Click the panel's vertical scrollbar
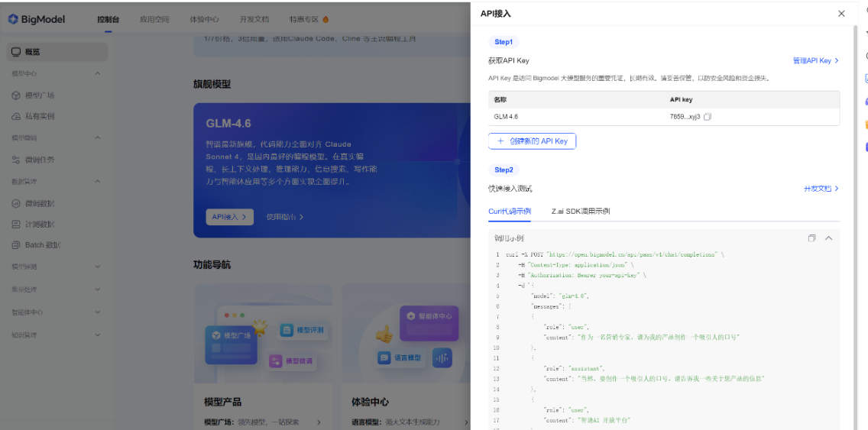This screenshot has width=868, height=430. point(855,153)
